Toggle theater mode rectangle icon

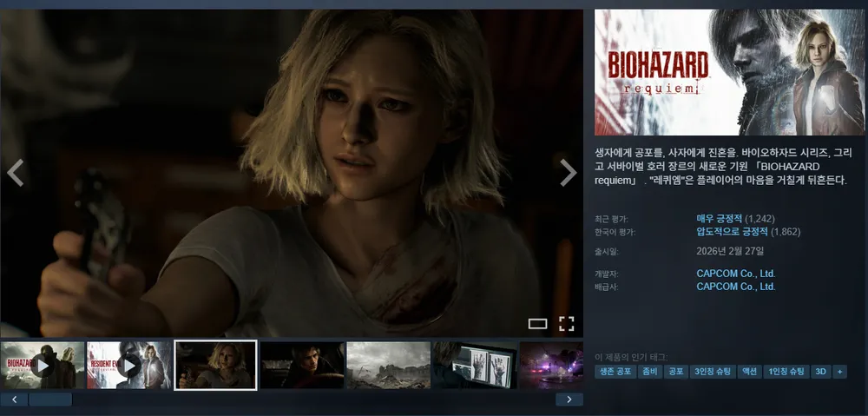(x=537, y=324)
